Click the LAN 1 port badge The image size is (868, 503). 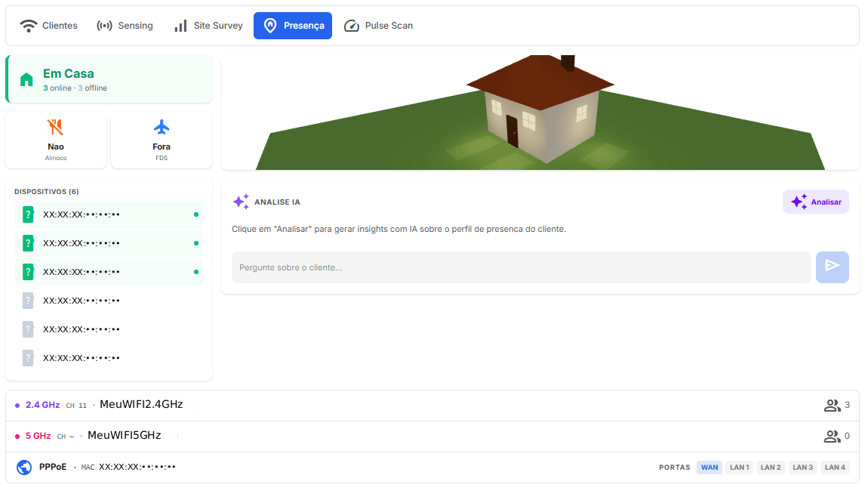(x=740, y=468)
